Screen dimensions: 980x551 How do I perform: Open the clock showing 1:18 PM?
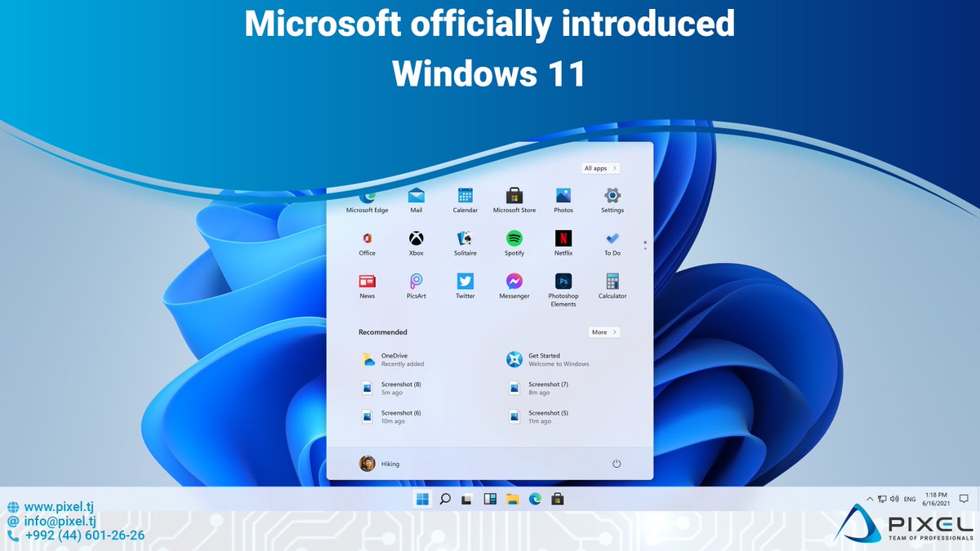936,499
